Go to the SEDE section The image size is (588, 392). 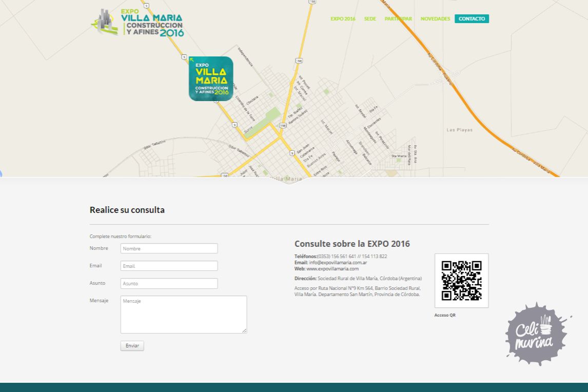click(370, 19)
